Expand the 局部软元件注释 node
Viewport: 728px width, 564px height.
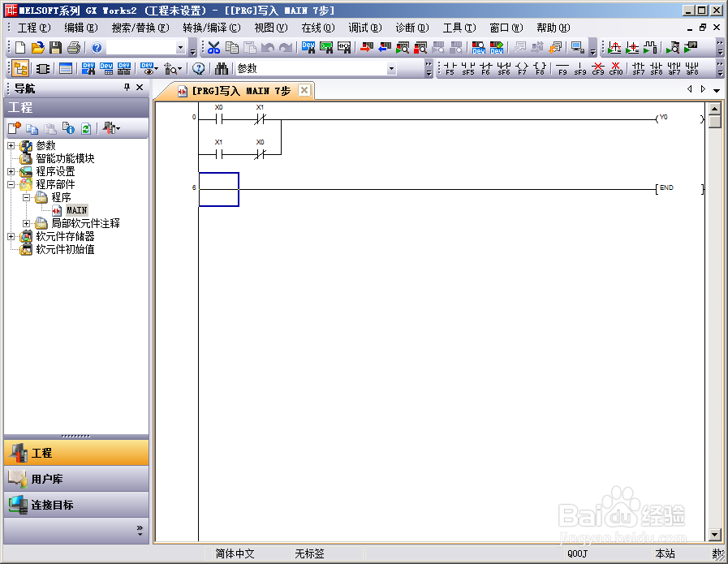click(x=27, y=224)
